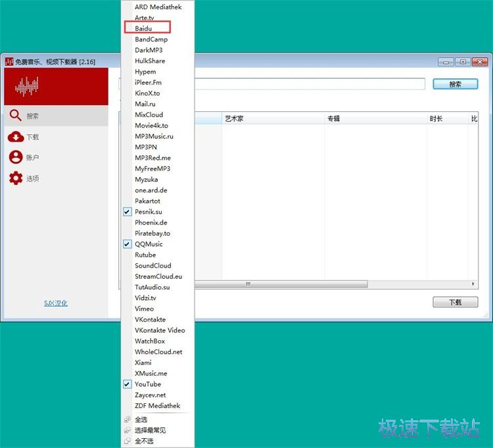493x448 pixels.
Task: Click the 选择最常见 icon in menu
Action: (127, 430)
